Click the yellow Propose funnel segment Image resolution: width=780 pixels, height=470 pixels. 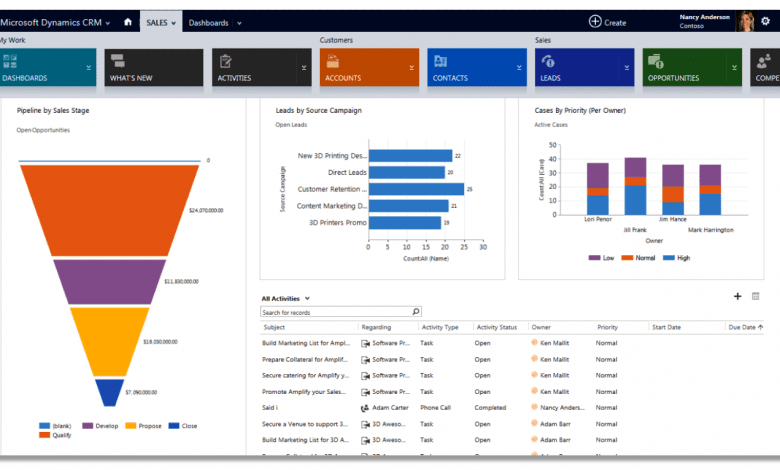point(109,341)
